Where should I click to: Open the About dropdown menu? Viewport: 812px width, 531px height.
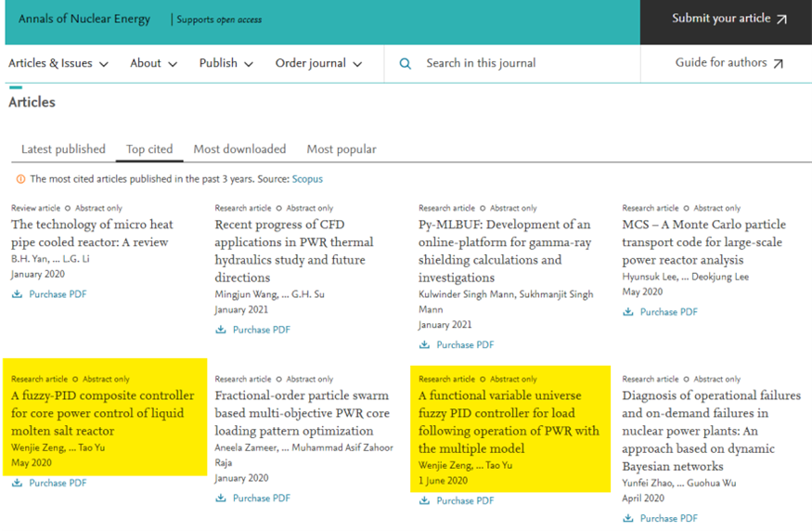pos(153,64)
